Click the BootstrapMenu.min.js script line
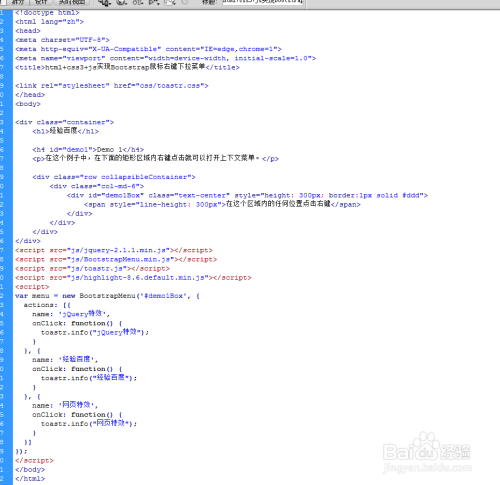The height and width of the screenshot is (485, 500). (x=116, y=259)
